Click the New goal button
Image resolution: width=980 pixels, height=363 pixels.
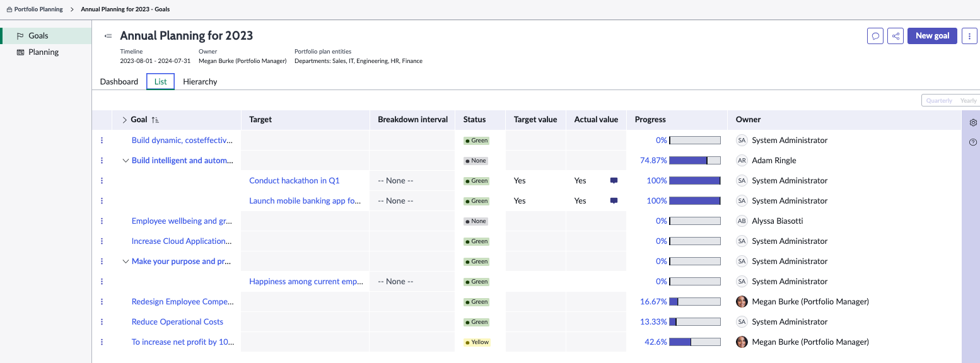pyautogui.click(x=932, y=36)
